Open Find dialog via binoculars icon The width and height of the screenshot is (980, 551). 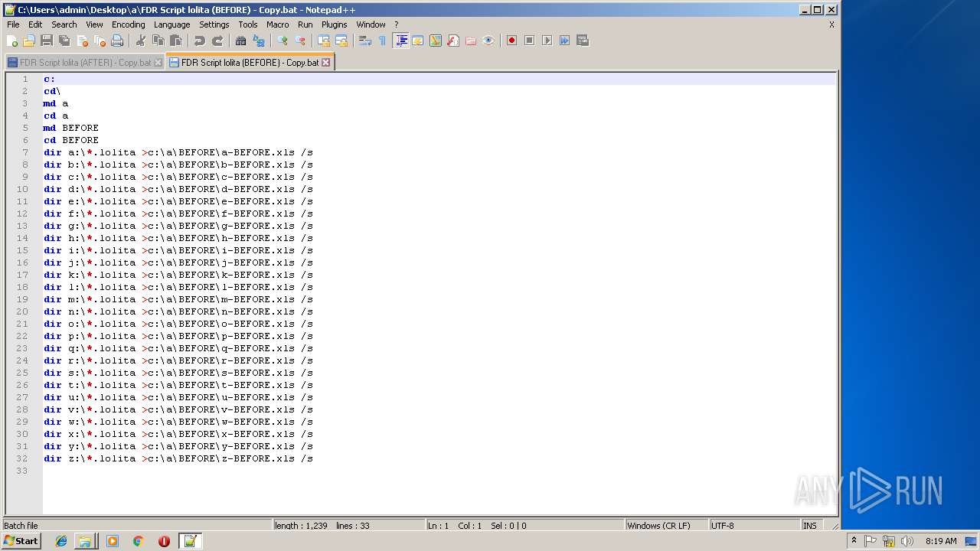point(241,41)
